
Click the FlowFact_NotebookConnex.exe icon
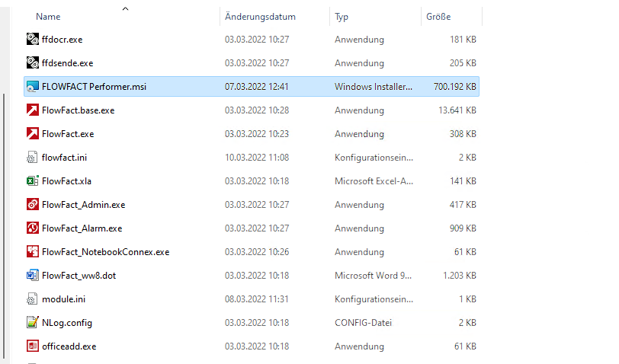coord(32,252)
